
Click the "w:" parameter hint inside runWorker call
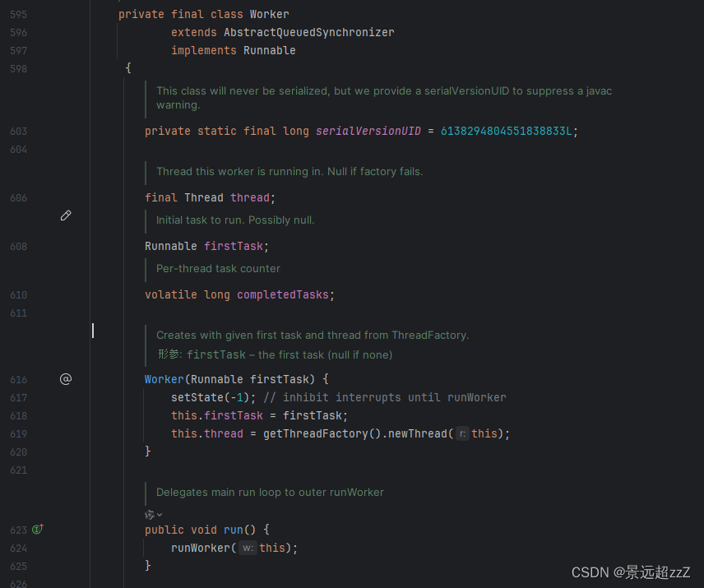pyautogui.click(x=248, y=547)
